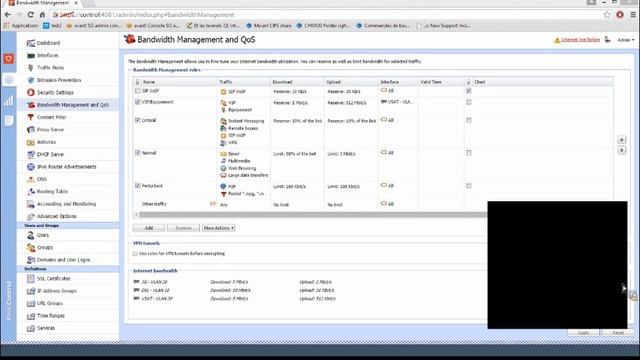This screenshot has height=360, width=640.
Task: Open the More Actions dropdown
Action: pos(218,228)
